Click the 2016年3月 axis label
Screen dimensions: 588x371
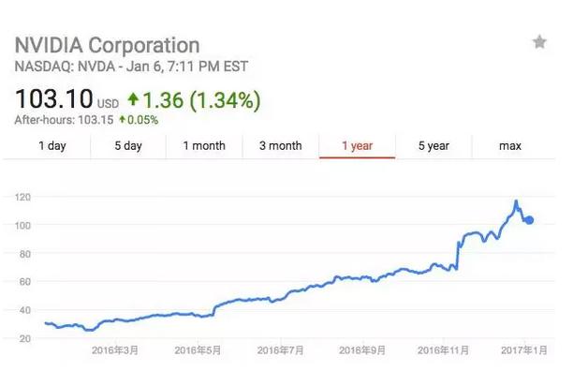[x=115, y=350]
